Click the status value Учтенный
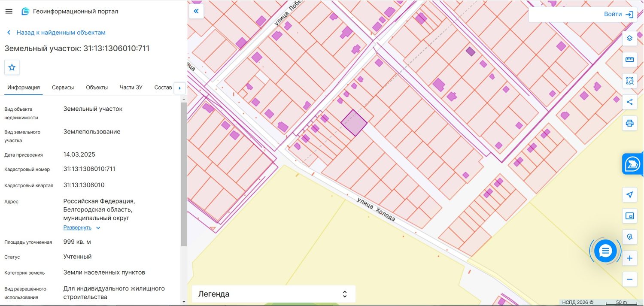644x306 pixels. coord(78,257)
